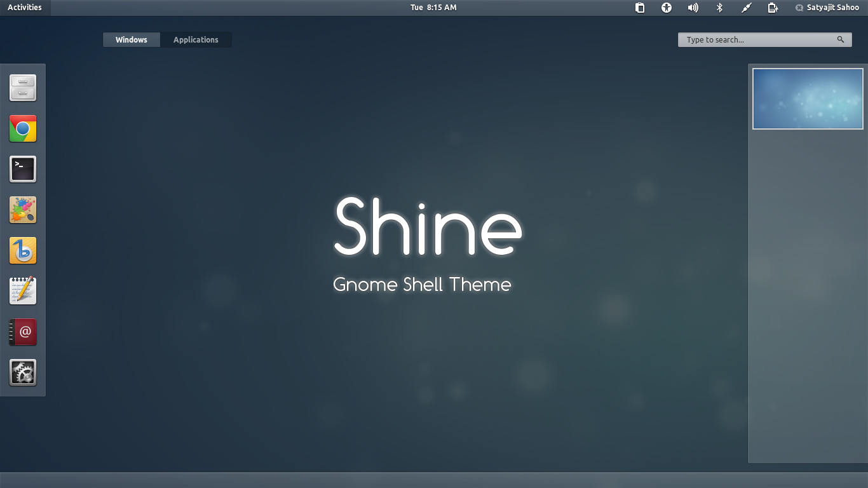Viewport: 868px width, 488px height.
Task: Open the volume indicator in top panel
Action: click(x=693, y=8)
